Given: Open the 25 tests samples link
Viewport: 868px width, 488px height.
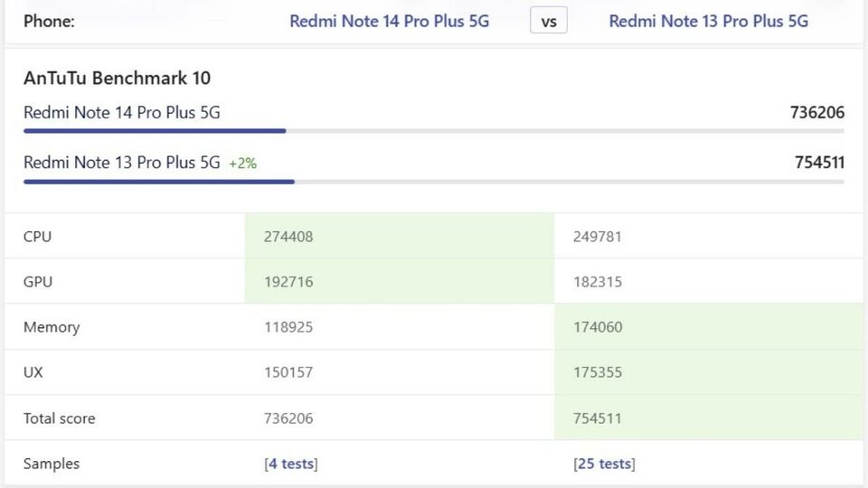Looking at the screenshot, I should [x=604, y=464].
